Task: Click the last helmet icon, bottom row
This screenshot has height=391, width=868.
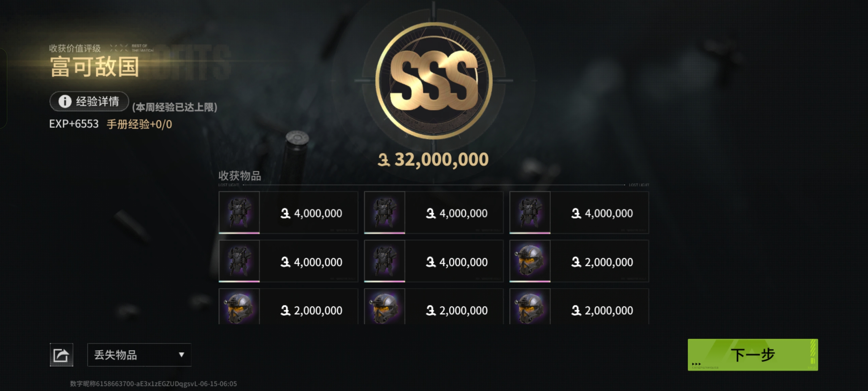Action: (530, 307)
